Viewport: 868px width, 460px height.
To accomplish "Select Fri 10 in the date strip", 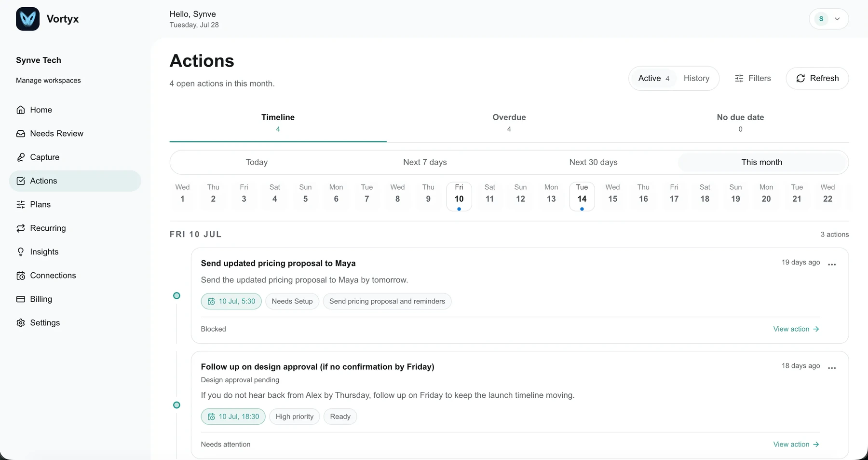I will point(459,196).
